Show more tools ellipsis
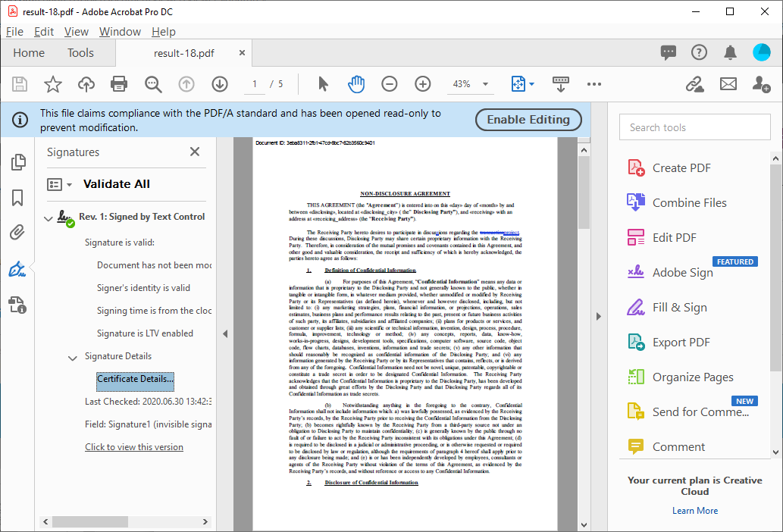Image resolution: width=783 pixels, height=532 pixels. click(x=594, y=84)
